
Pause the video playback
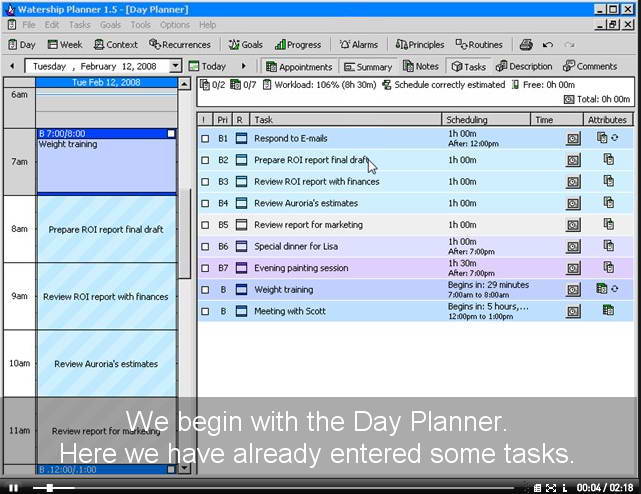[13, 488]
